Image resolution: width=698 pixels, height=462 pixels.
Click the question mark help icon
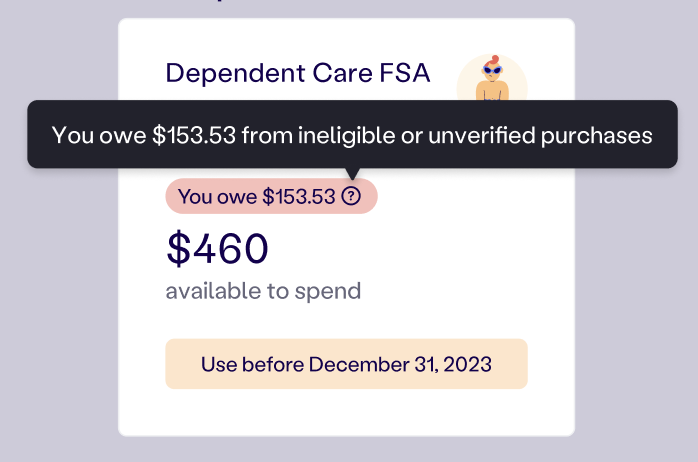pyautogui.click(x=351, y=197)
